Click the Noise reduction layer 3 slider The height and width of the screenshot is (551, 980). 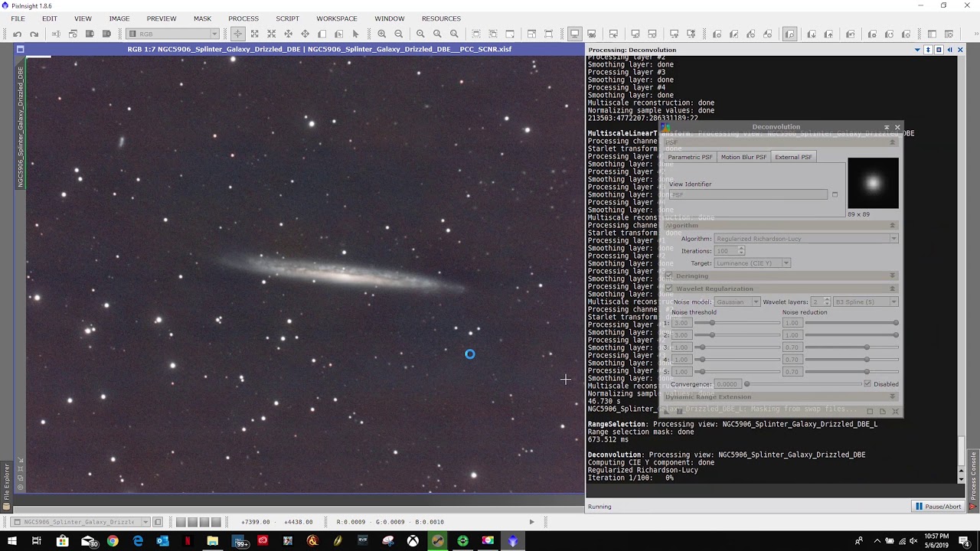pos(851,347)
